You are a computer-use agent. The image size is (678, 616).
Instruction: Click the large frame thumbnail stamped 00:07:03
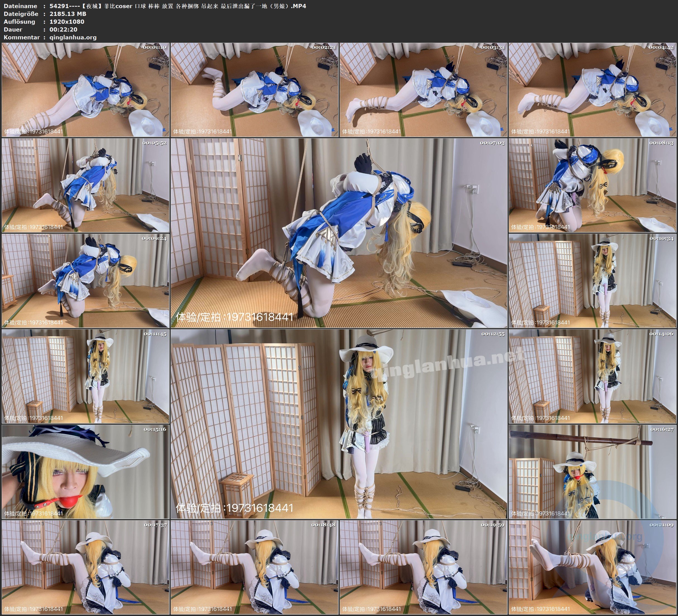pyautogui.click(x=339, y=233)
